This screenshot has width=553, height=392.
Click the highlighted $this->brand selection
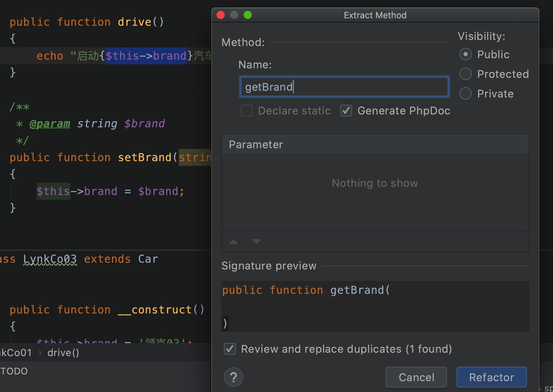tap(146, 56)
